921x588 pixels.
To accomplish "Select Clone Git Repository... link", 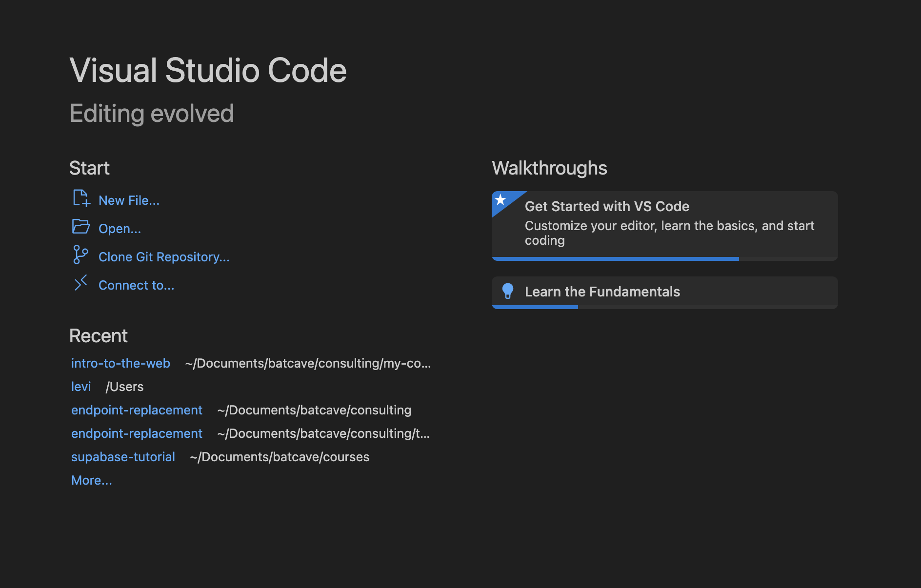I will click(x=164, y=257).
